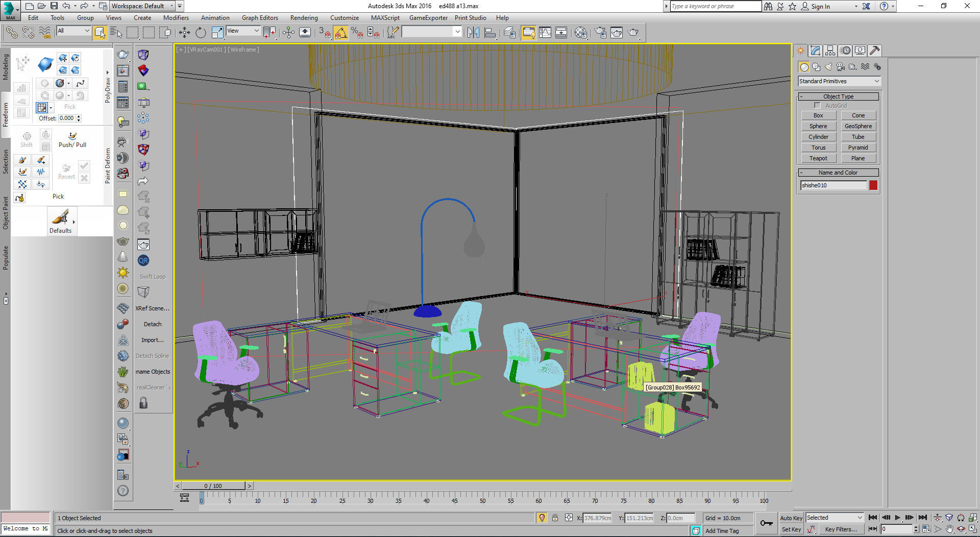Click the object name field shishe010

pos(834,185)
